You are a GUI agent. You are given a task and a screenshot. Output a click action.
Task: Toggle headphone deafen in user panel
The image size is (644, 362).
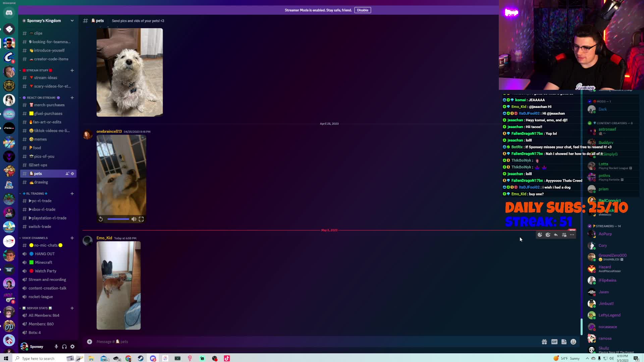tap(64, 347)
